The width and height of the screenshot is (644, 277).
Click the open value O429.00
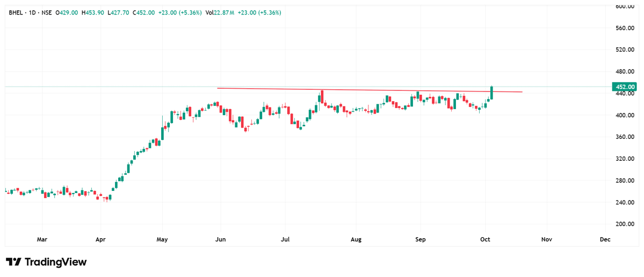pos(67,13)
